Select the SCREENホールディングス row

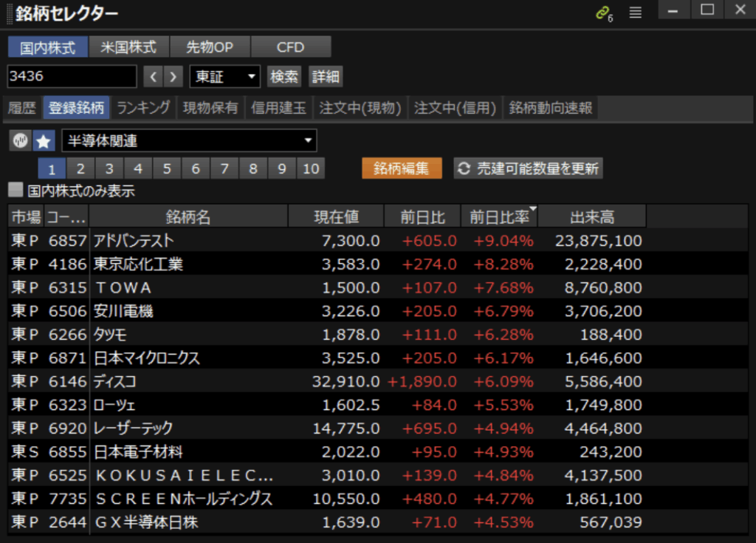pos(378,499)
